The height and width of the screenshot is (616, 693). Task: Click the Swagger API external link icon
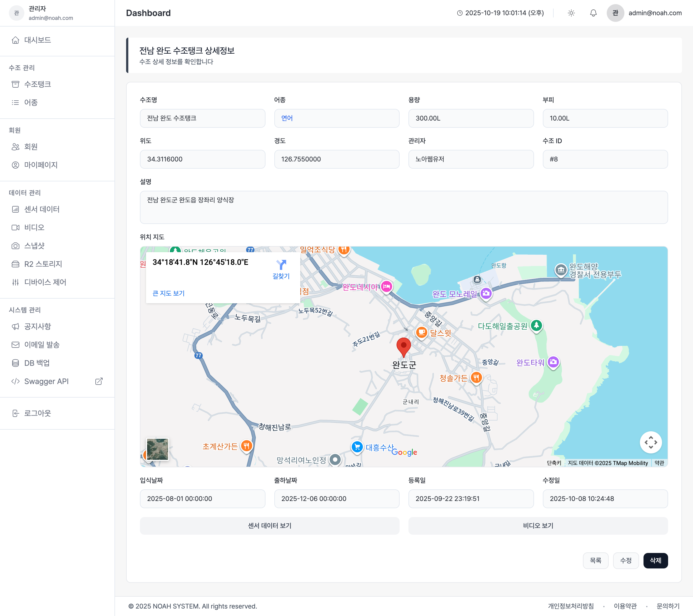[99, 381]
